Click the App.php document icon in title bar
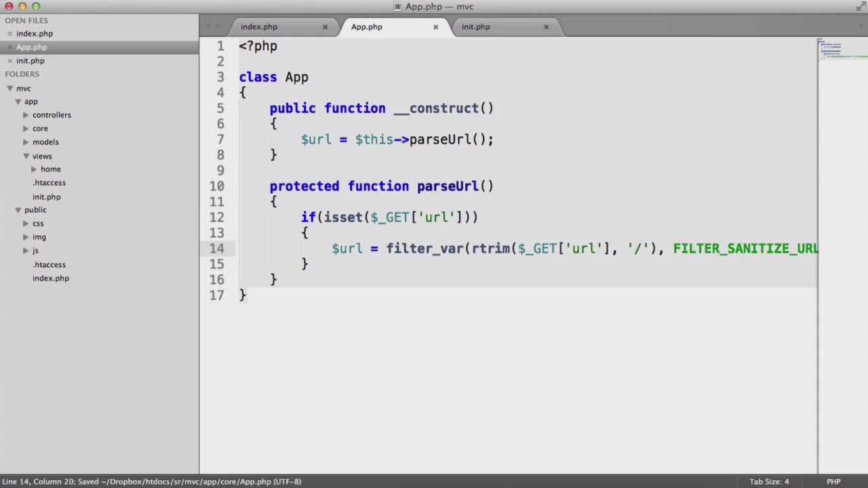Screen dimensions: 868x488 tap(397, 7)
